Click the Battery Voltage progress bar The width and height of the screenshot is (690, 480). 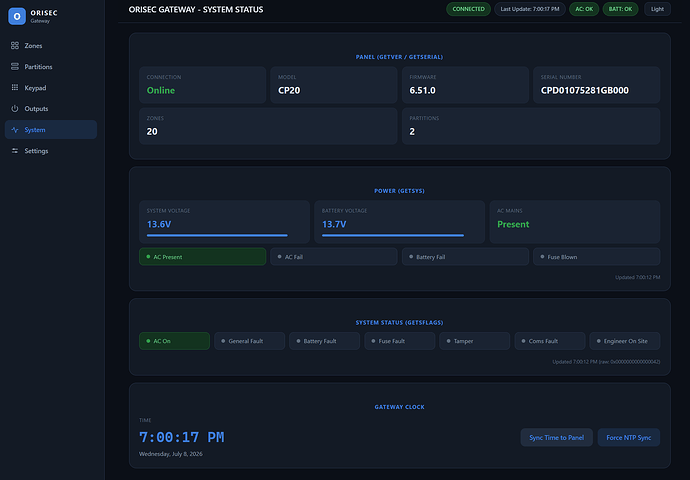click(393, 235)
